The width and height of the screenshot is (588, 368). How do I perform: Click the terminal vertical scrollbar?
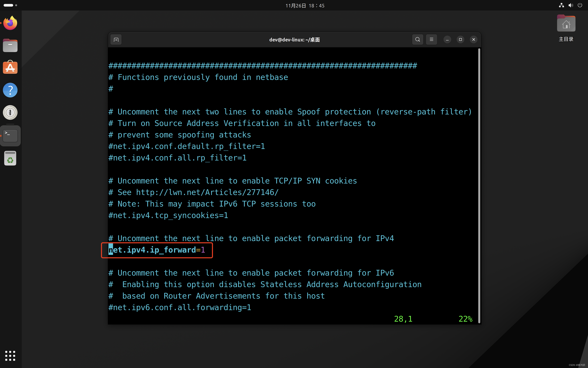pos(479,186)
